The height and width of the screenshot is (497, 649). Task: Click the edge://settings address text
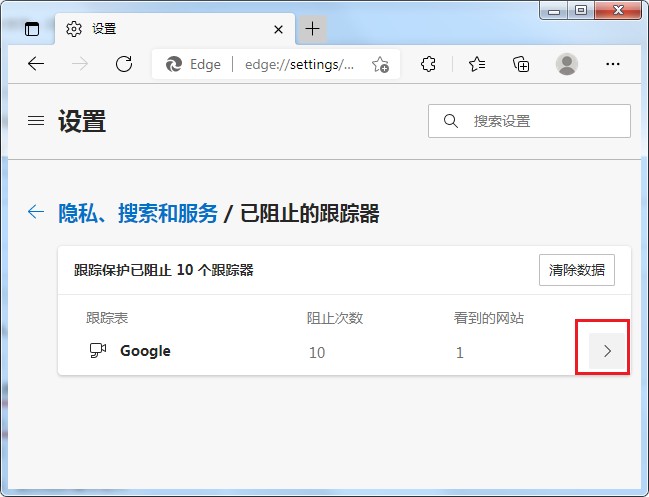click(299, 65)
